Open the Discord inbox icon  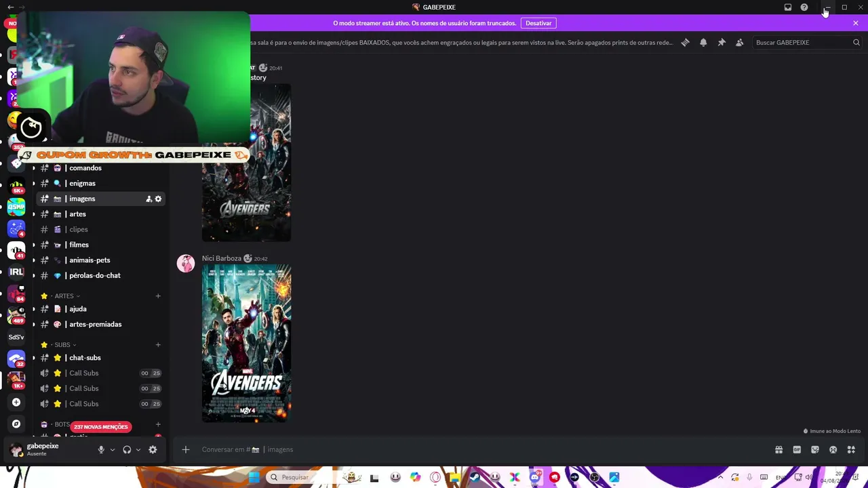[x=788, y=7]
